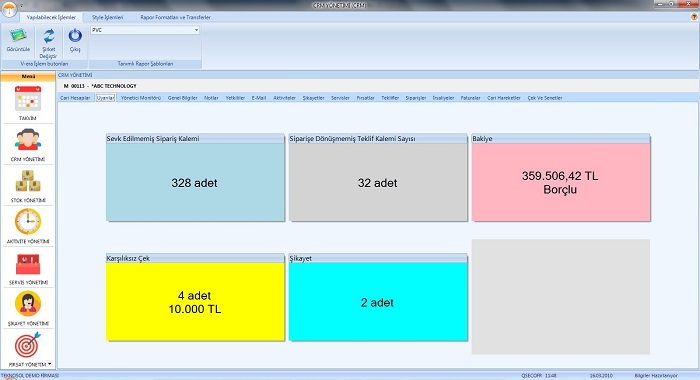Click the Çıkış power icon
This screenshot has width=700, height=380.
(x=75, y=40)
